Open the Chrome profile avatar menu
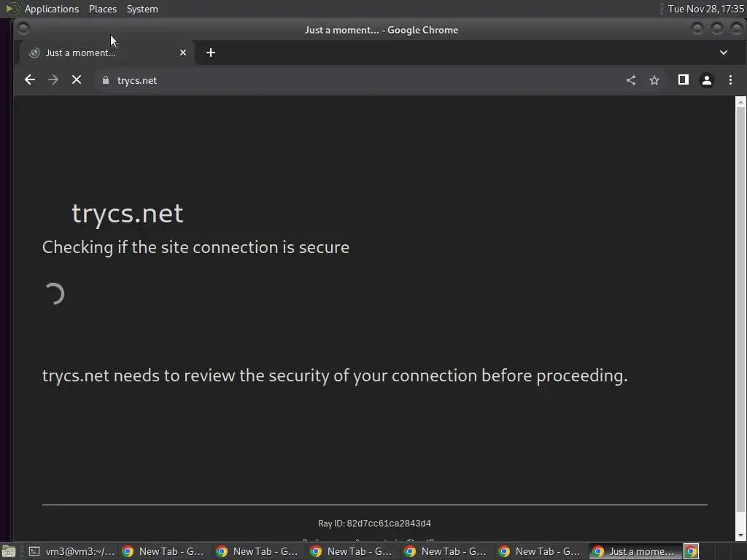Screen dimensions: 747x560 click(706, 80)
